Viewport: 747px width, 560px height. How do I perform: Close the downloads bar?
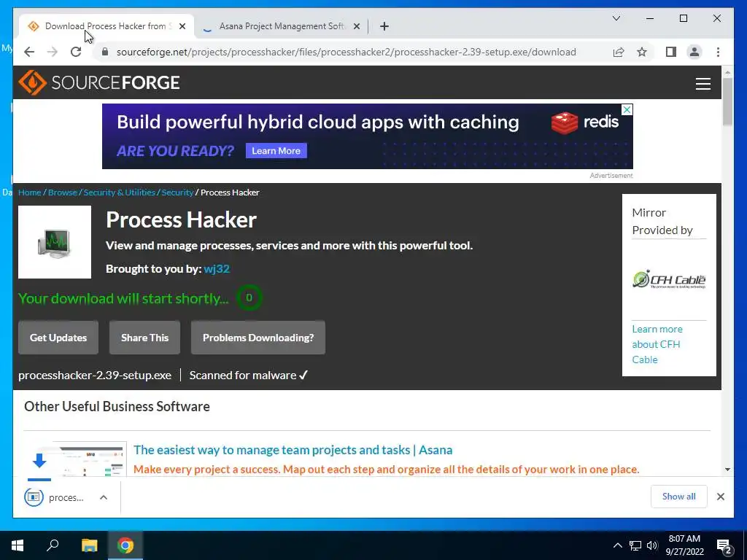(720, 497)
